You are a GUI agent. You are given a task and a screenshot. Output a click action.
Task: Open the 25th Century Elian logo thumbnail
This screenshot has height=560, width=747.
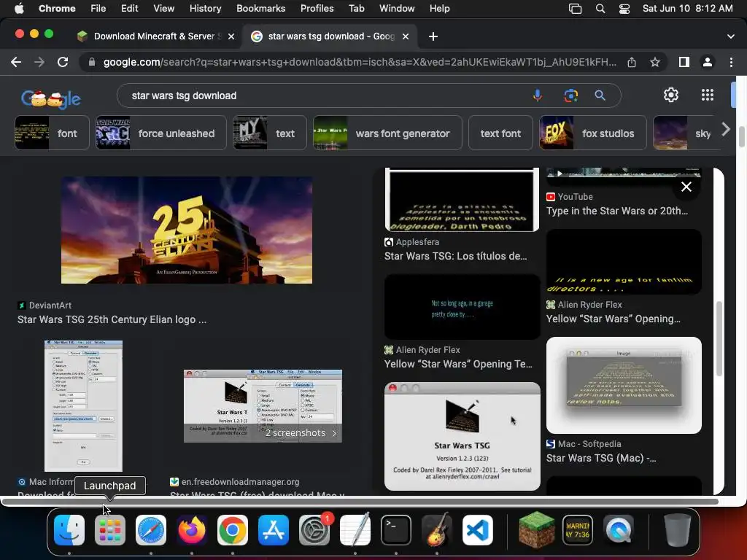click(187, 230)
